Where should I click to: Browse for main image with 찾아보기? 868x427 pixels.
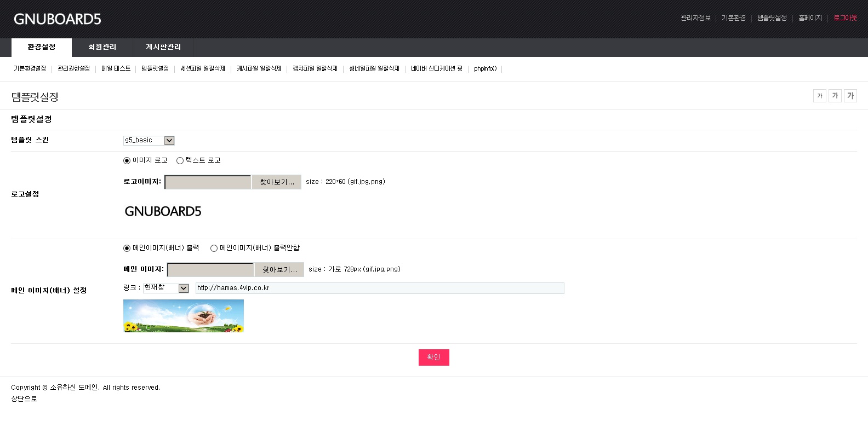(279, 270)
